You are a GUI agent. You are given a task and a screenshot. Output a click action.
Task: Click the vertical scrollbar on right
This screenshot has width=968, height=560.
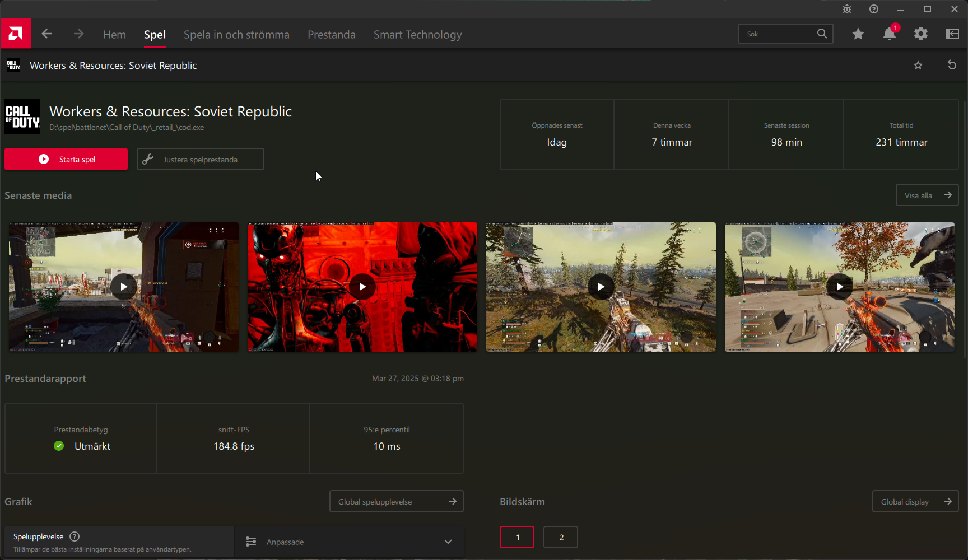(965, 230)
